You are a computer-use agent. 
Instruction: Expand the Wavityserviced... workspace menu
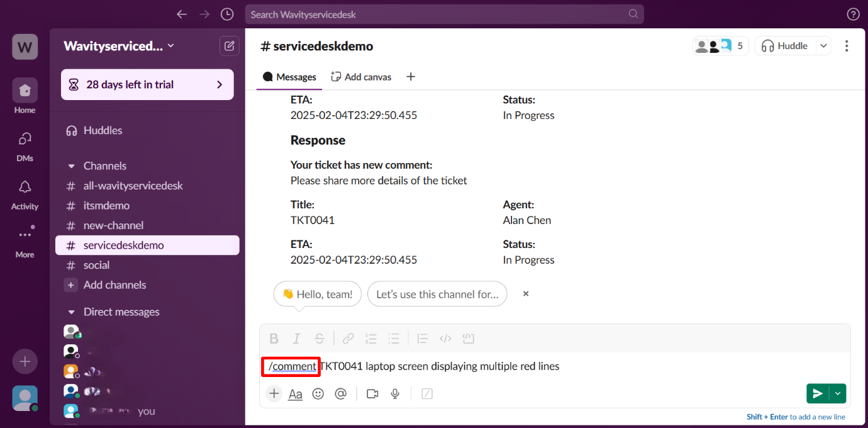click(x=119, y=46)
